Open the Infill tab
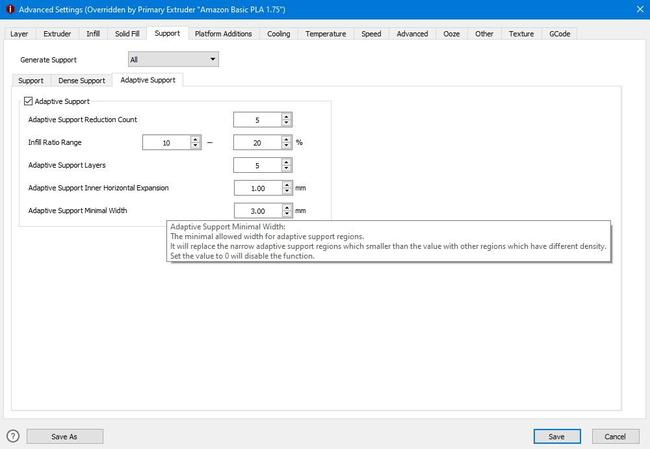Viewport: 650px width, 449px height. [x=93, y=33]
